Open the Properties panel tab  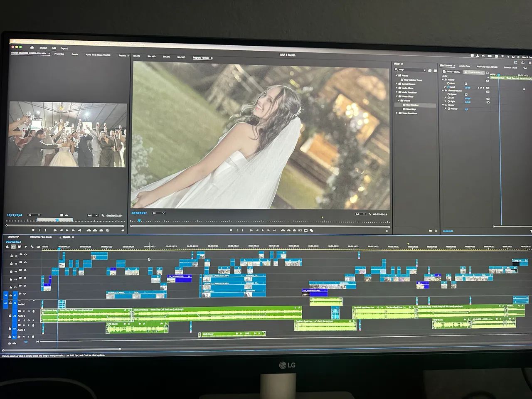(59, 54)
